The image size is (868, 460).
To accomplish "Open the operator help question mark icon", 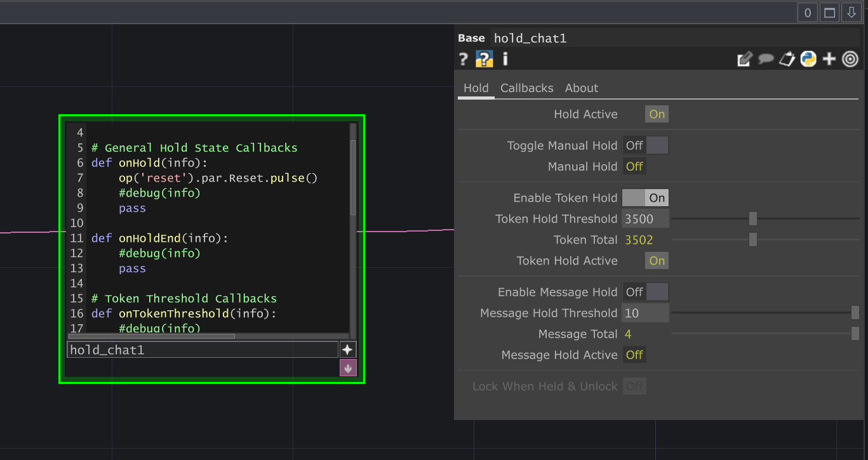I will point(464,59).
